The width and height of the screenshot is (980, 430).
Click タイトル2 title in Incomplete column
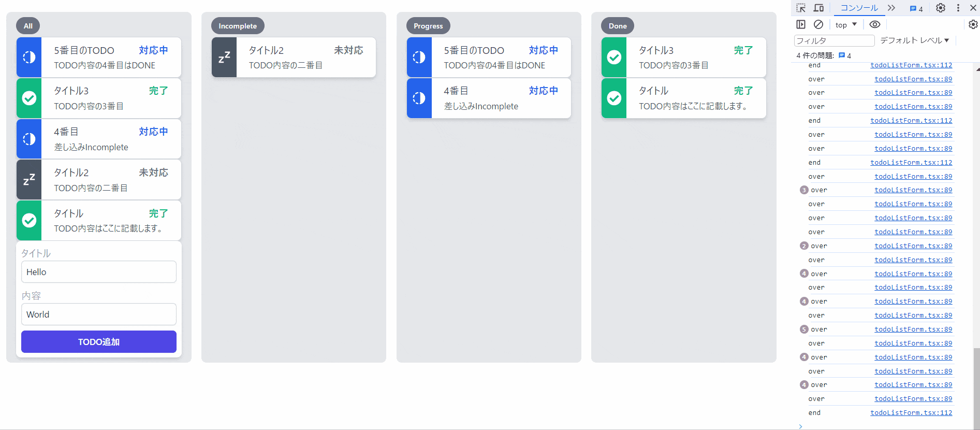click(266, 50)
